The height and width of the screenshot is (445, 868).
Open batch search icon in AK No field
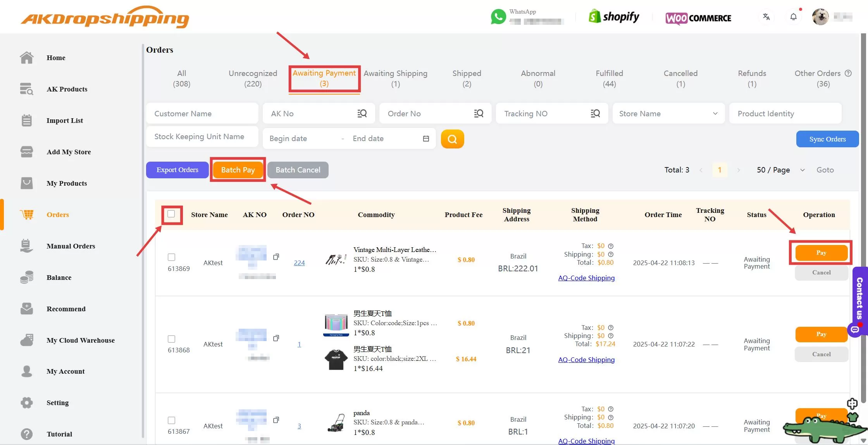(362, 113)
